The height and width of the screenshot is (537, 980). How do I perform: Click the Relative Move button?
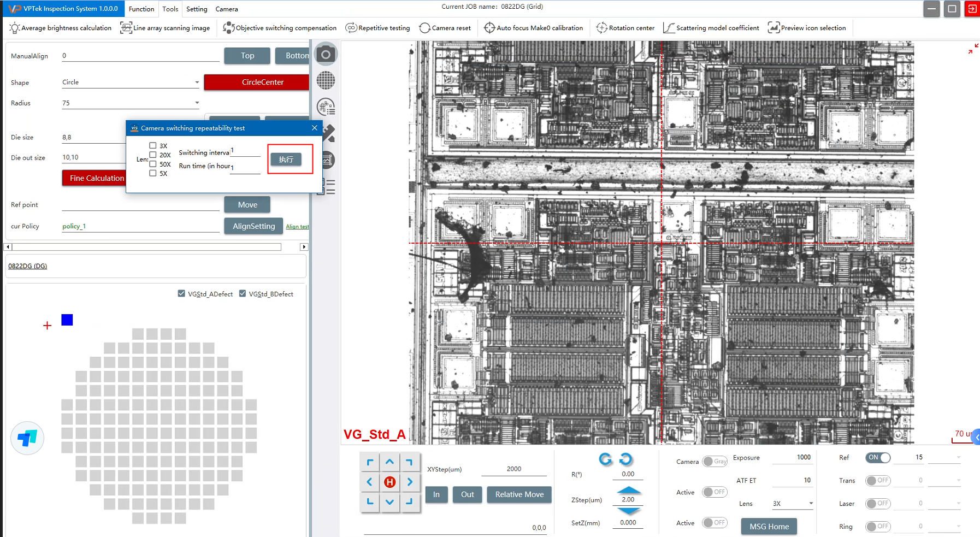519,494
